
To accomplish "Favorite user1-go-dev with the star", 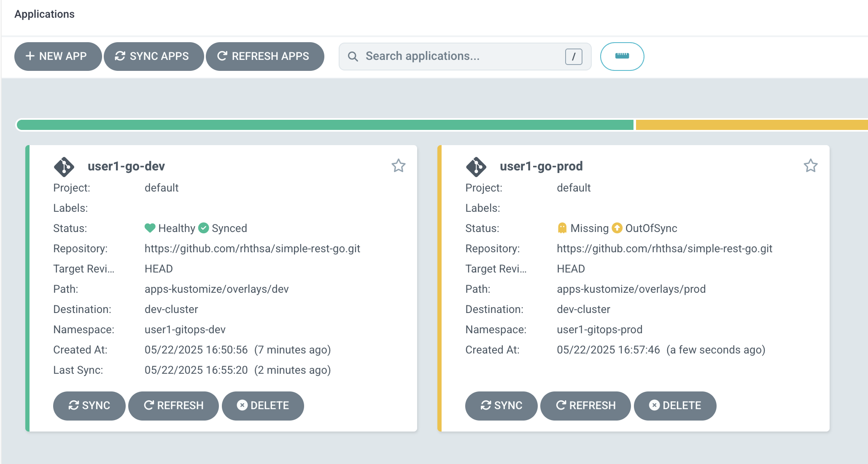I will (398, 165).
